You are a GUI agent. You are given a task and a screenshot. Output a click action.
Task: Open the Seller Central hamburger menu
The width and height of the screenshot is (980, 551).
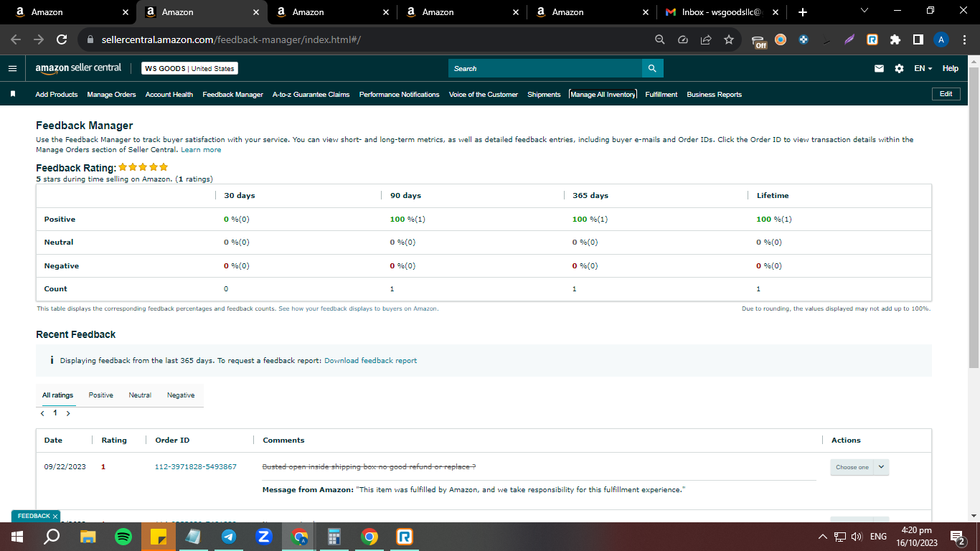pos(12,68)
